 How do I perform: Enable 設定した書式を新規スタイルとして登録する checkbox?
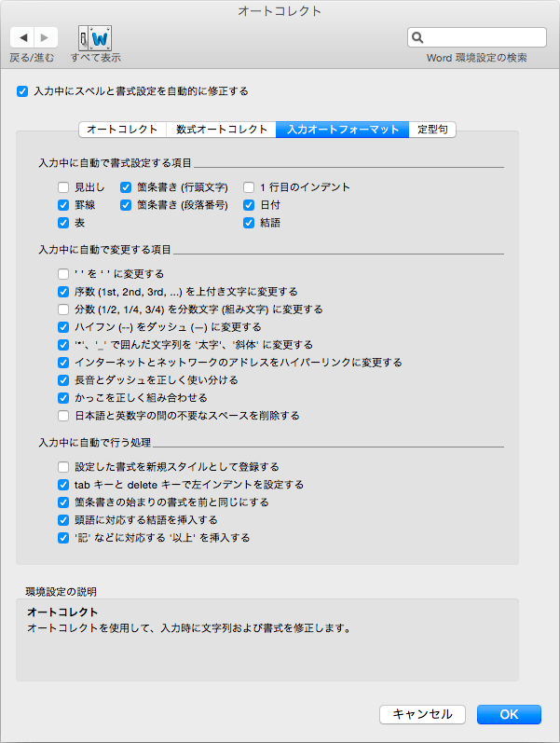point(63,467)
